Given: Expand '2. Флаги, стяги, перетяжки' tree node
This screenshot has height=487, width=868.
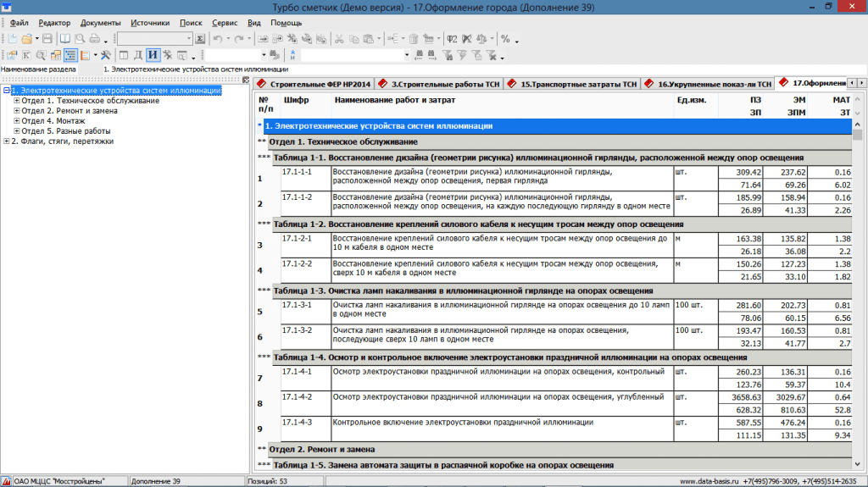Looking at the screenshot, I should 6,141.
